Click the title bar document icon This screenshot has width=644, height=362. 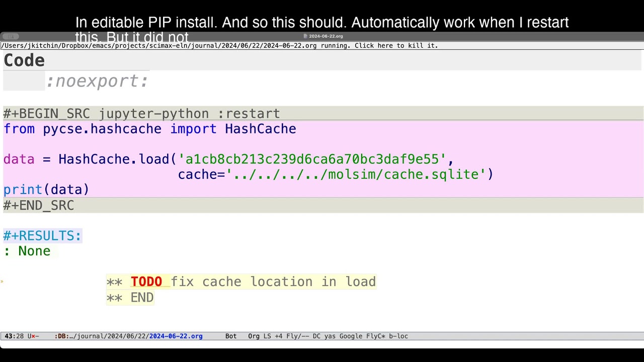[x=306, y=36]
